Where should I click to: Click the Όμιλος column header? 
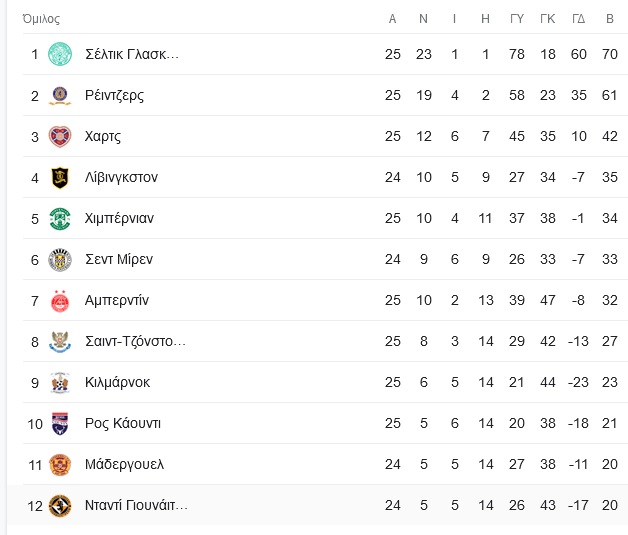tap(41, 19)
